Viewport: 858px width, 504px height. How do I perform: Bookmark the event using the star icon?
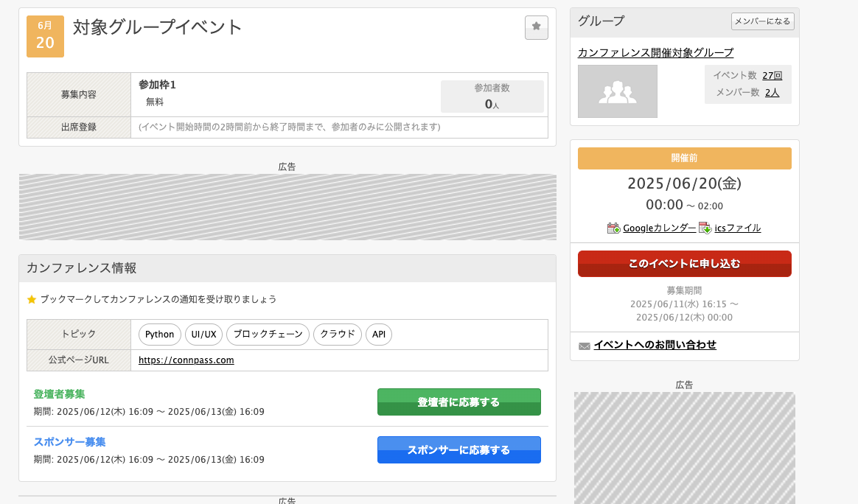click(536, 28)
